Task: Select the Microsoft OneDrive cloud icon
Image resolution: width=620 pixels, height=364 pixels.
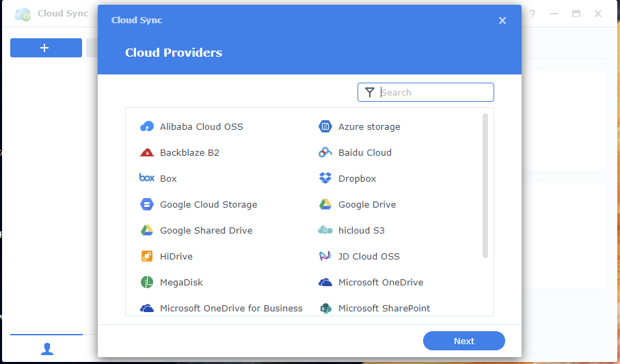Action: (x=325, y=282)
